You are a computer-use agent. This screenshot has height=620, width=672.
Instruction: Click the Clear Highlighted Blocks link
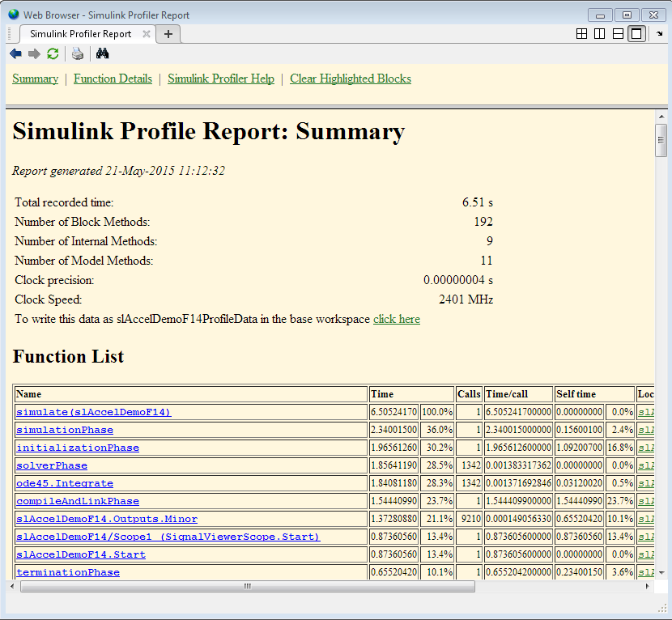click(x=350, y=79)
